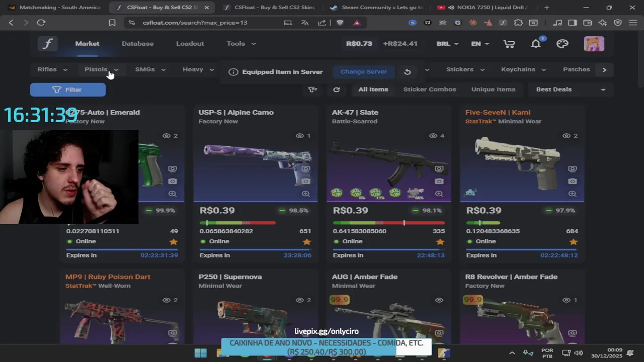Click screenshot camera icon on Five-SeveN Kami
This screenshot has width=644, height=362.
[x=573, y=181]
